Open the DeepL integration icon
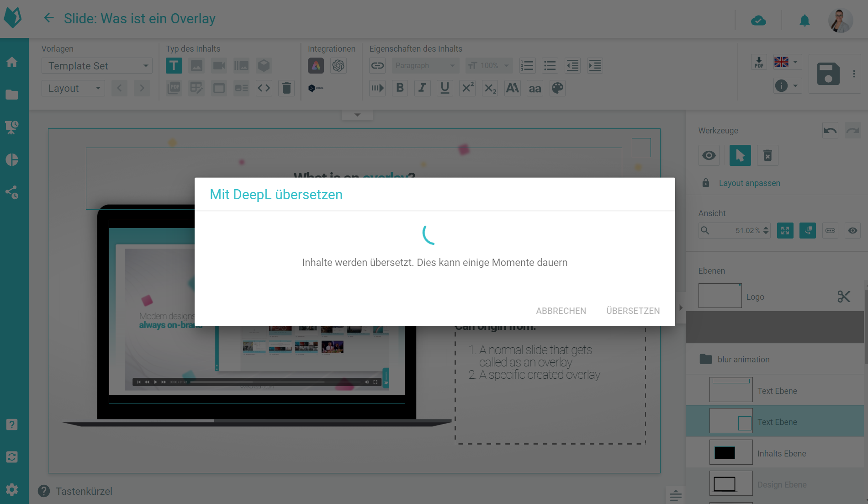Image resolution: width=868 pixels, height=504 pixels. pos(316,88)
